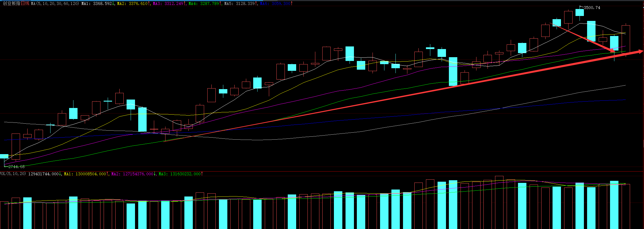644x229 pixels.
Task: Click the 2744.68 low price label
Action: pyautogui.click(x=17, y=167)
